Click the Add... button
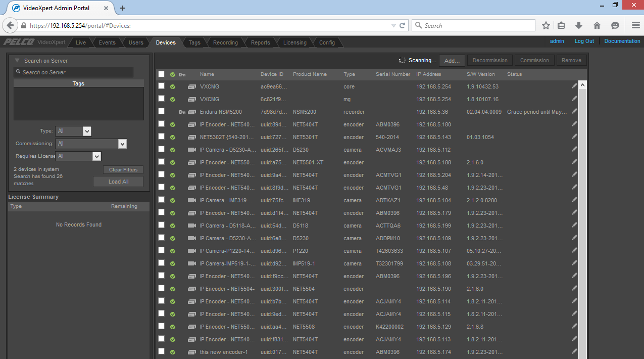Screen dimensions: 644x359 coord(452,60)
